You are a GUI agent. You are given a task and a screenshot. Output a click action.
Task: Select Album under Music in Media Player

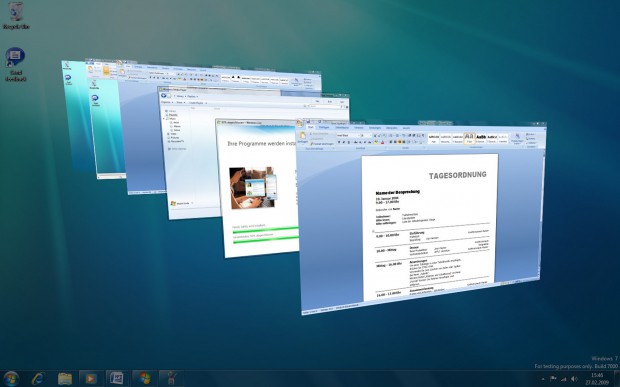click(x=177, y=126)
